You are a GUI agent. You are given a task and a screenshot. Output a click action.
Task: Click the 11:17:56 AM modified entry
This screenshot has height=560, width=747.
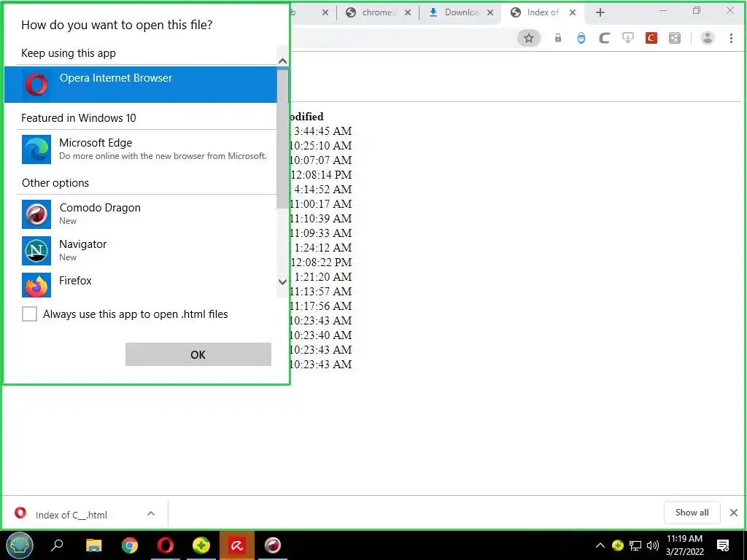(x=321, y=306)
